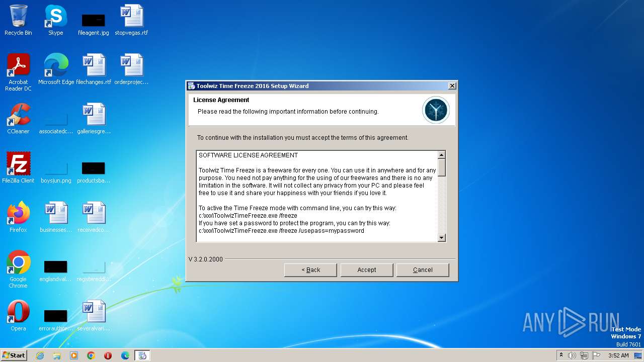The height and width of the screenshot is (362, 644).
Task: Open taskbar media player icon
Action: pos(74,355)
